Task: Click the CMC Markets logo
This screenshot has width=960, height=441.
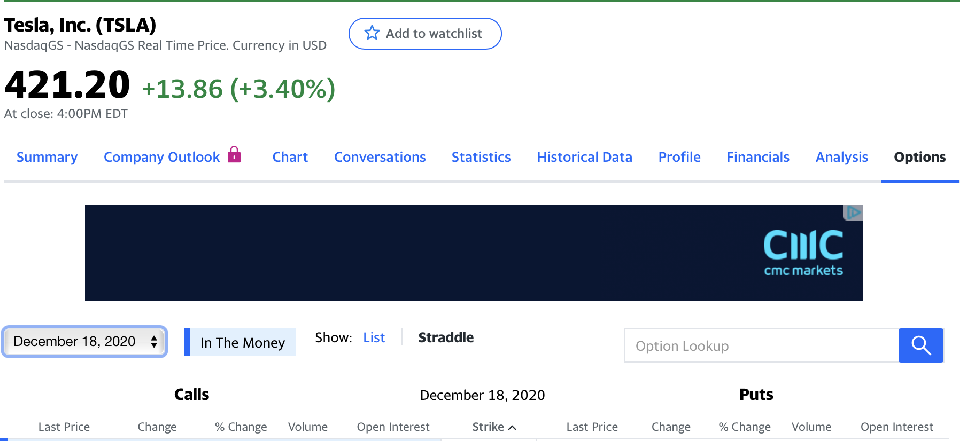Action: point(802,252)
